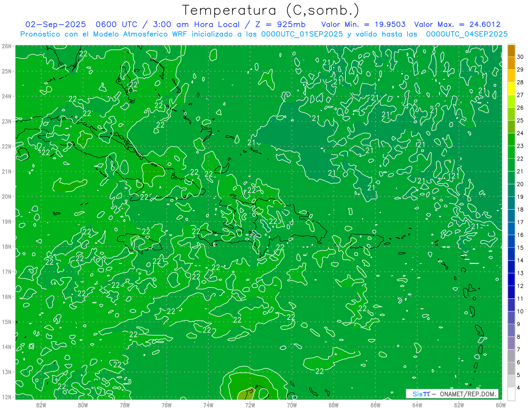
Task: Click the 74W longitude axis label
Action: (x=208, y=405)
